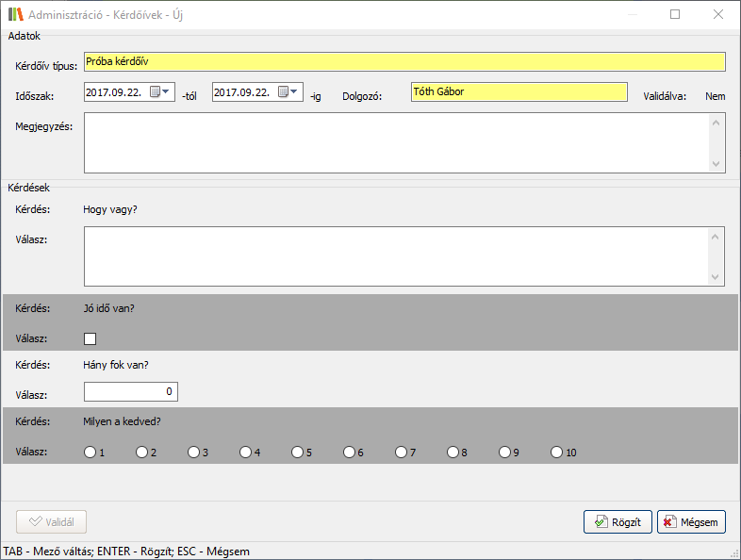Screen dimensions: 741x560
Task: Click the Rögzít save button
Action: tap(617, 522)
